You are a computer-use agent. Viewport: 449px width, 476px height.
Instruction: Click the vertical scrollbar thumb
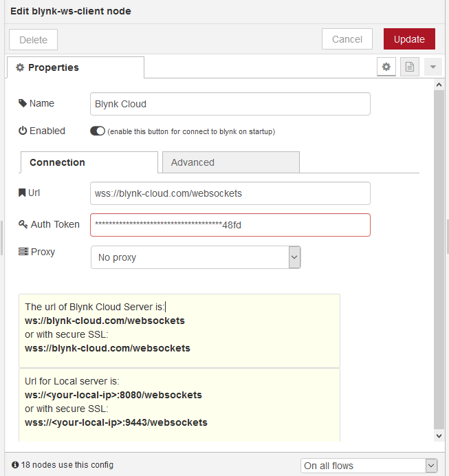(x=439, y=261)
